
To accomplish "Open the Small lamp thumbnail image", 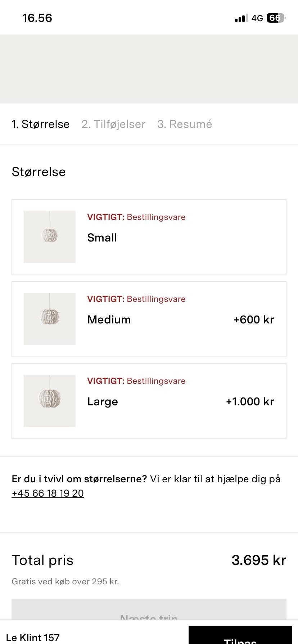I will (50, 237).
